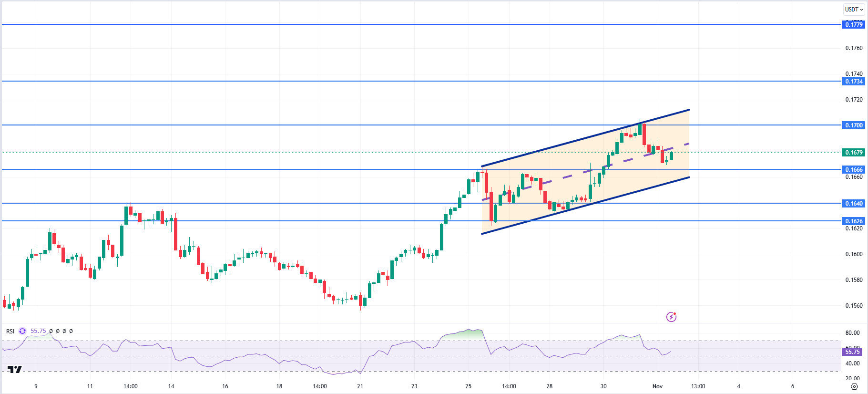
Task: Click the TradingView logo
Action: click(x=15, y=369)
